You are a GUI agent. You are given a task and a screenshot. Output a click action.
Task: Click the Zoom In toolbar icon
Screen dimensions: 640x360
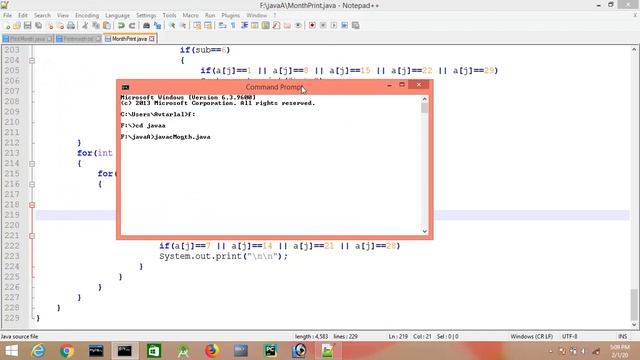(172, 26)
